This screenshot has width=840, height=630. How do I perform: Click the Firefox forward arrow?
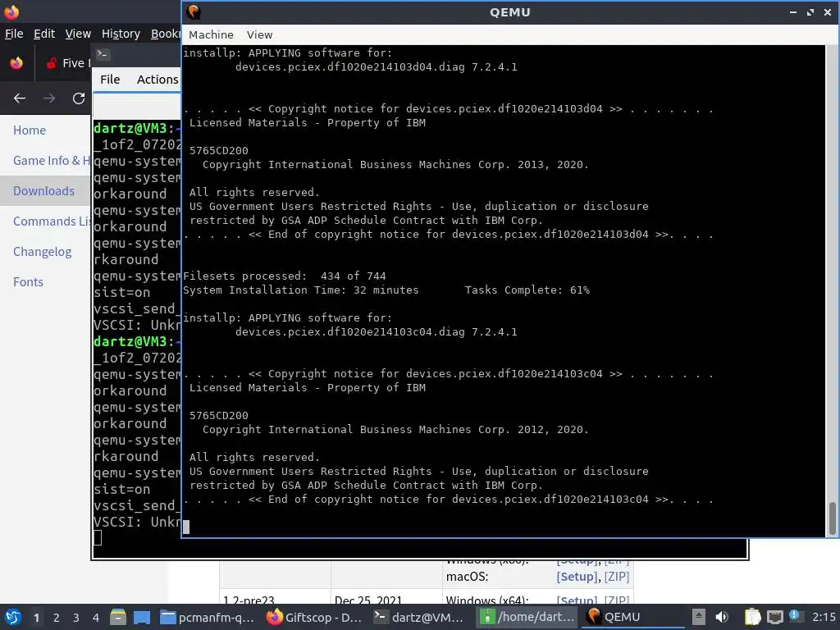click(x=49, y=98)
